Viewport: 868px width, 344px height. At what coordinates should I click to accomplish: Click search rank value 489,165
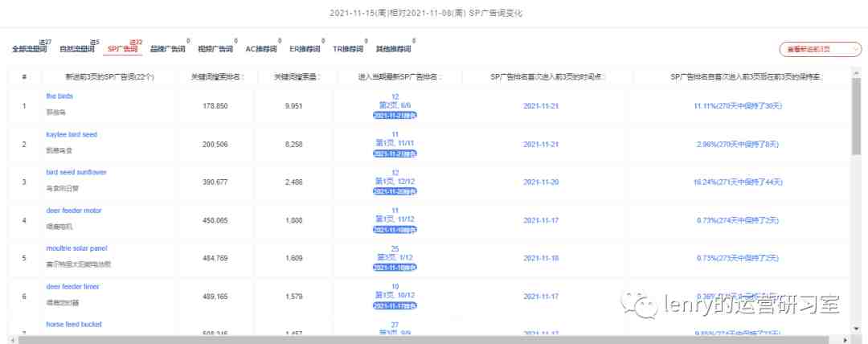point(216,297)
